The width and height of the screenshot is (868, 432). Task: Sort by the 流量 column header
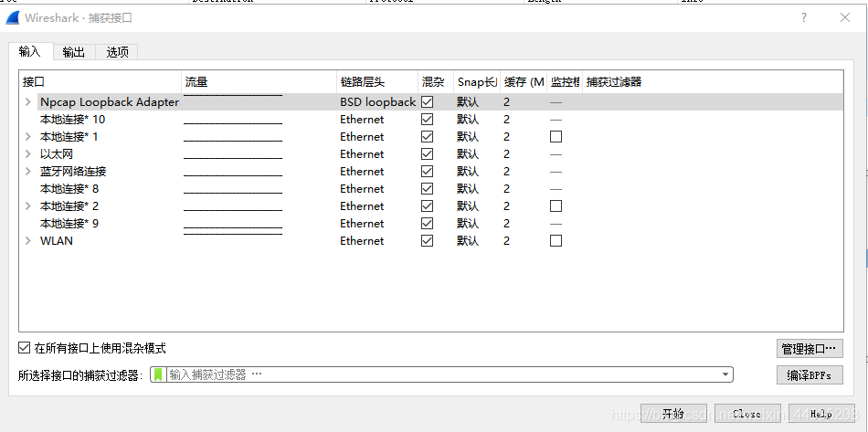pyautogui.click(x=259, y=82)
